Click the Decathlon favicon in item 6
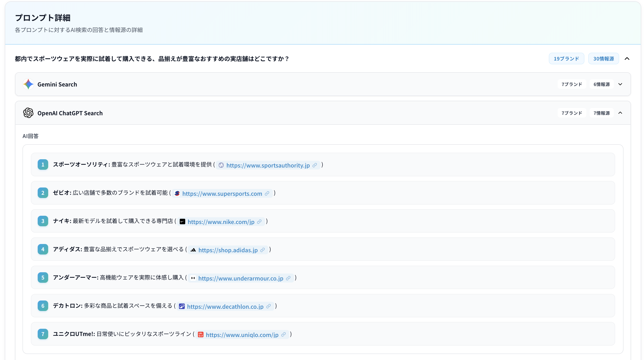The width and height of the screenshot is (644, 360). tap(182, 306)
